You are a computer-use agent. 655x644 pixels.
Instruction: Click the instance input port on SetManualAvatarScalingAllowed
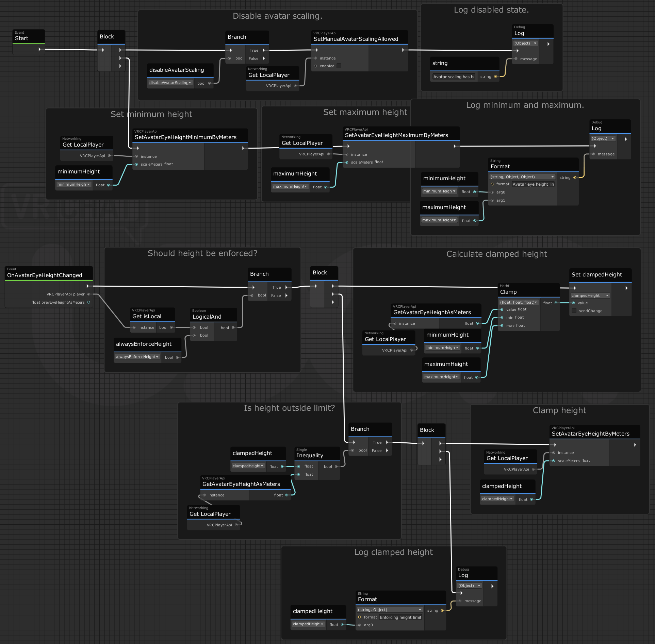pos(316,58)
